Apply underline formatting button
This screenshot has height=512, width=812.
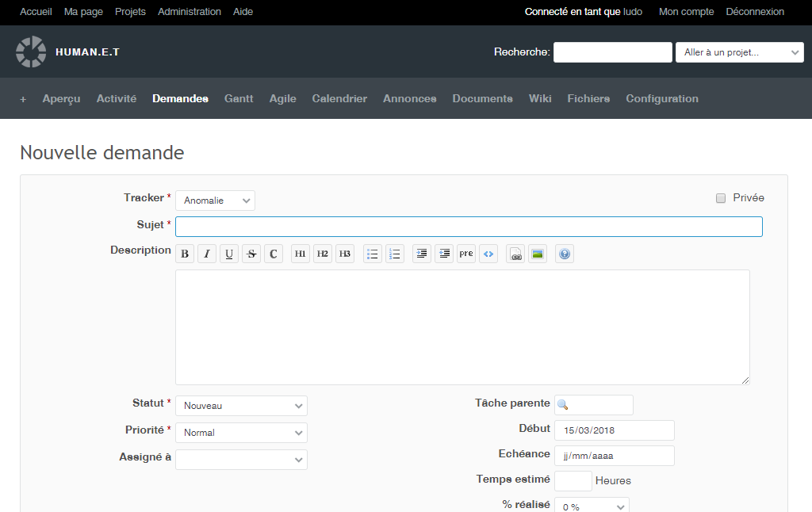[x=229, y=254]
